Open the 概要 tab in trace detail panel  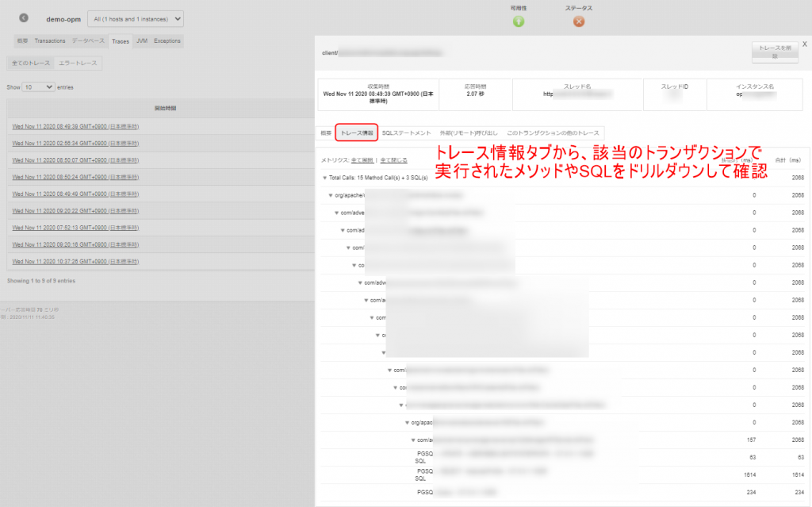[326, 133]
